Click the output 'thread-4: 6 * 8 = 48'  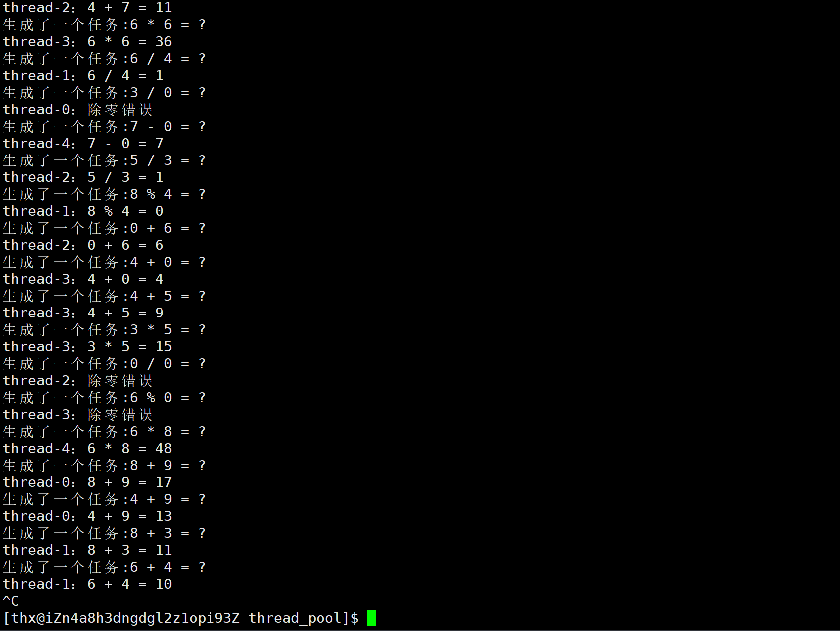(87, 448)
